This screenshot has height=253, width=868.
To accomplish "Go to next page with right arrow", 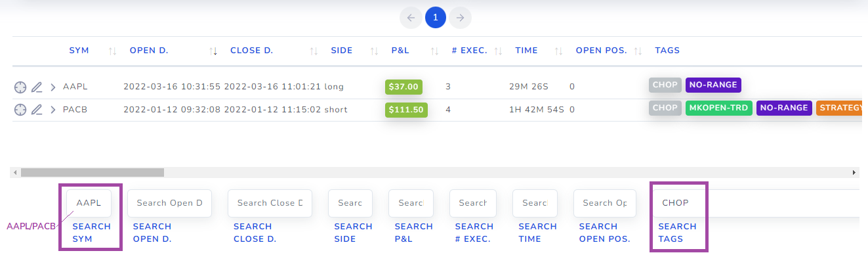I will [x=461, y=18].
